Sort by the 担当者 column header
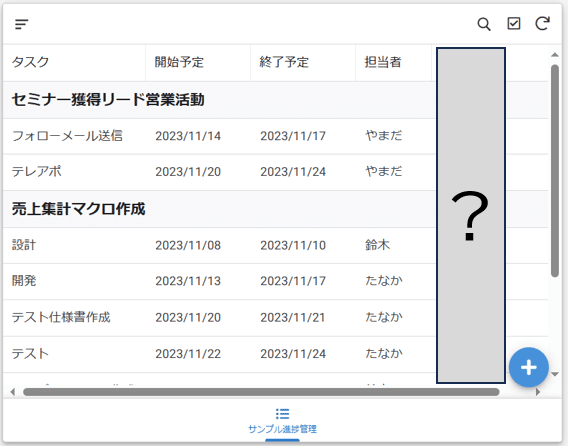Viewport: 568px width, 446px height. coord(383,62)
